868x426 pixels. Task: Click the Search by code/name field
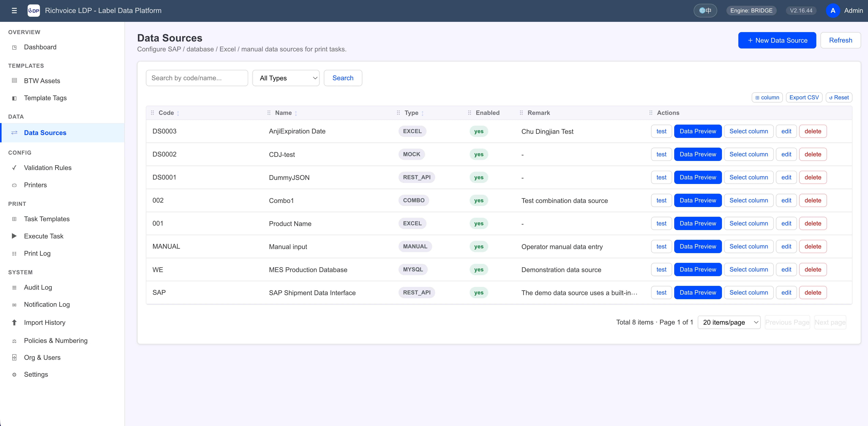[197, 78]
